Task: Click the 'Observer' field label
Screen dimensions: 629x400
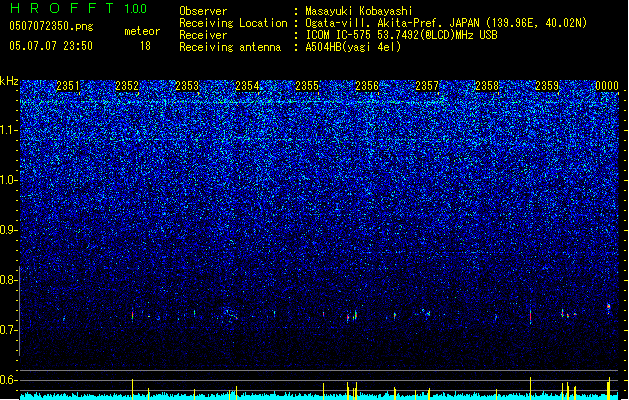Action: (x=203, y=11)
